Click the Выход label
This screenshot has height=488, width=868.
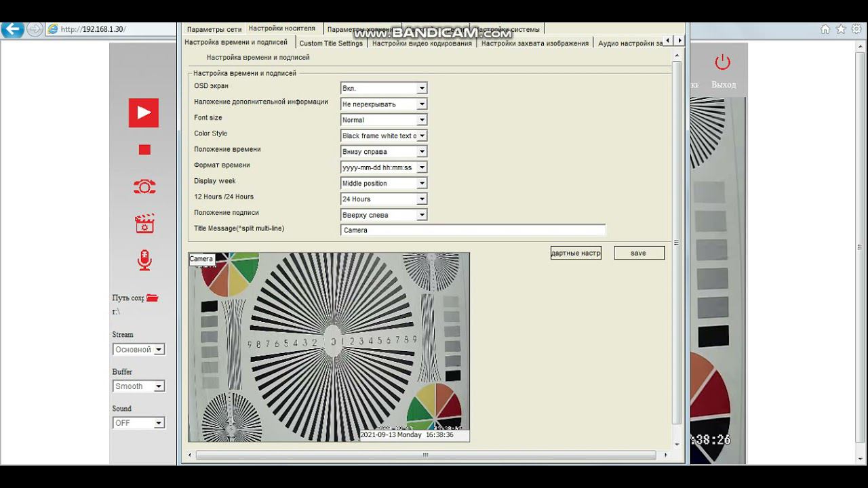724,85
